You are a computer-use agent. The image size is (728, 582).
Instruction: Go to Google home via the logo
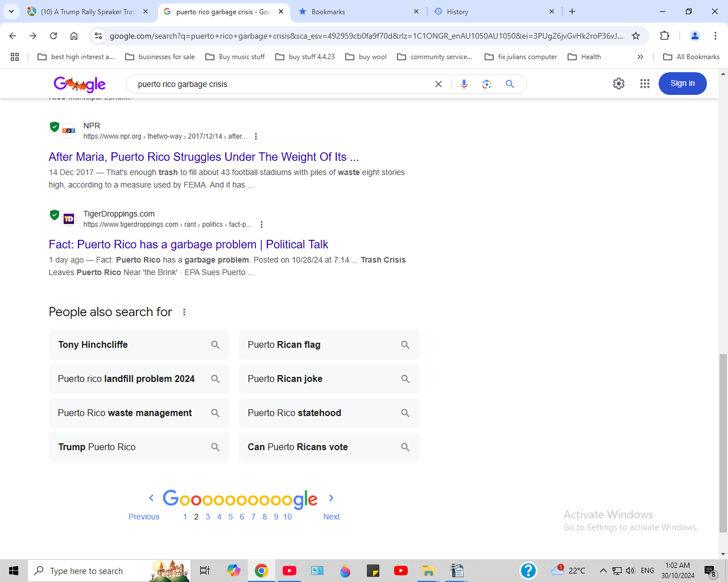coord(80,84)
